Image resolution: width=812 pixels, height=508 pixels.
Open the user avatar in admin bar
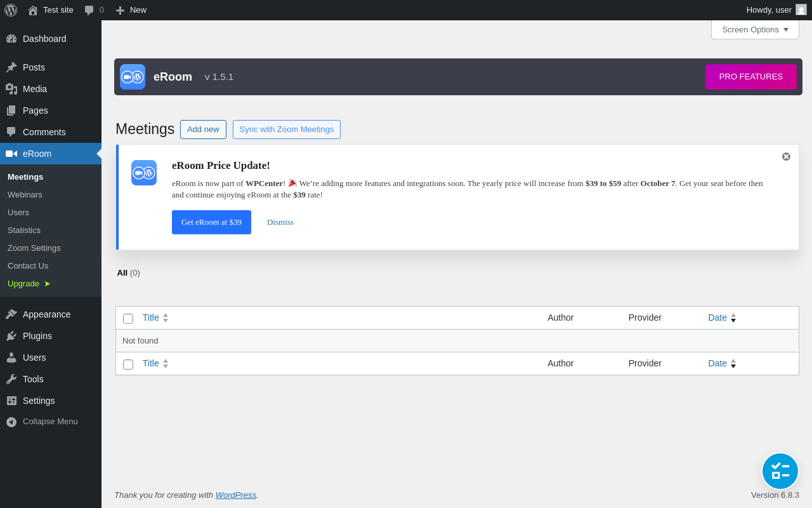(x=801, y=10)
